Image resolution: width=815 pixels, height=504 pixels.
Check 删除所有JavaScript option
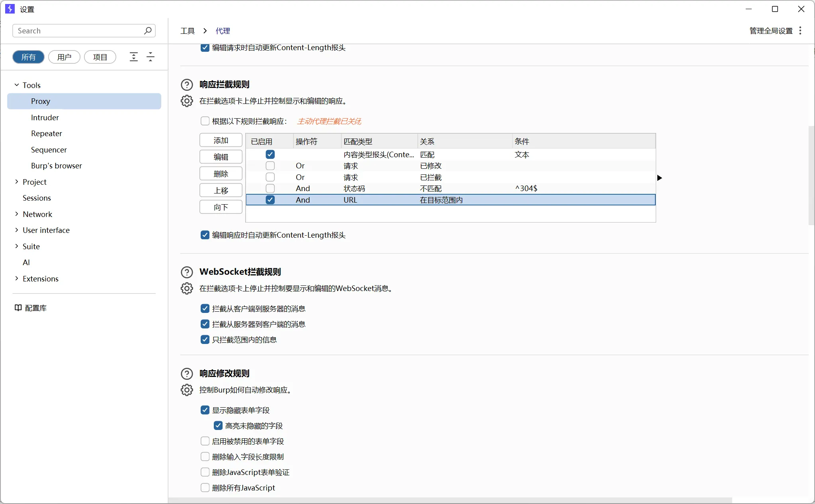pos(205,488)
